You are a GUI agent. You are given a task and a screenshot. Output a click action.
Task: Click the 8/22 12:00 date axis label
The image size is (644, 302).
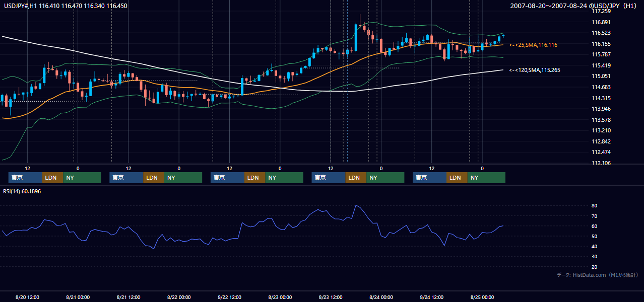229,297
